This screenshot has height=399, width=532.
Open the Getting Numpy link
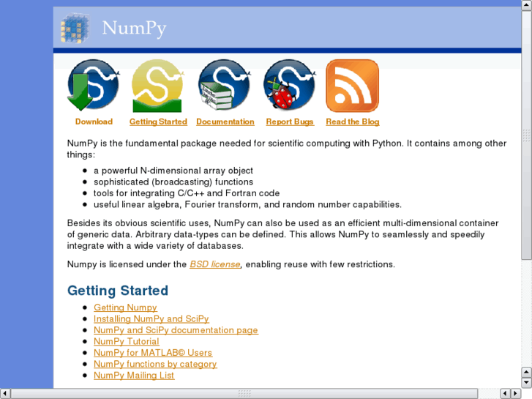[x=125, y=307]
